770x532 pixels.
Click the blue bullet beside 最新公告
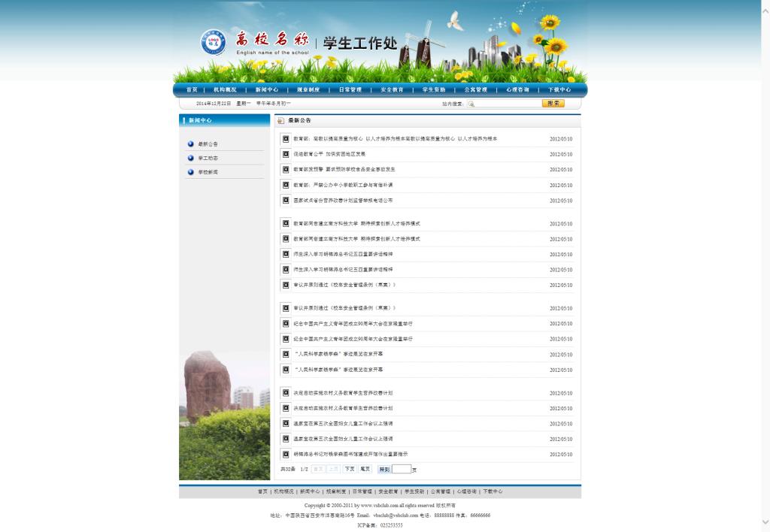191,144
